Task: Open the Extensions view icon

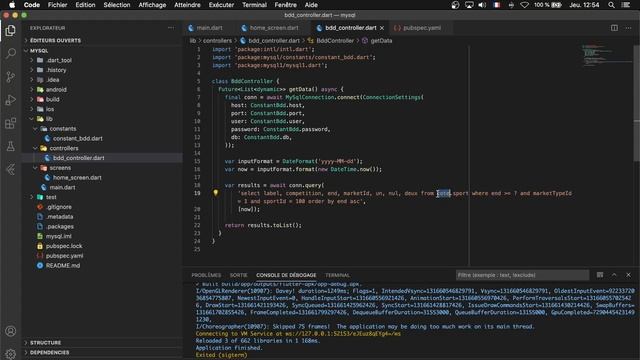Action: [x=11, y=123]
